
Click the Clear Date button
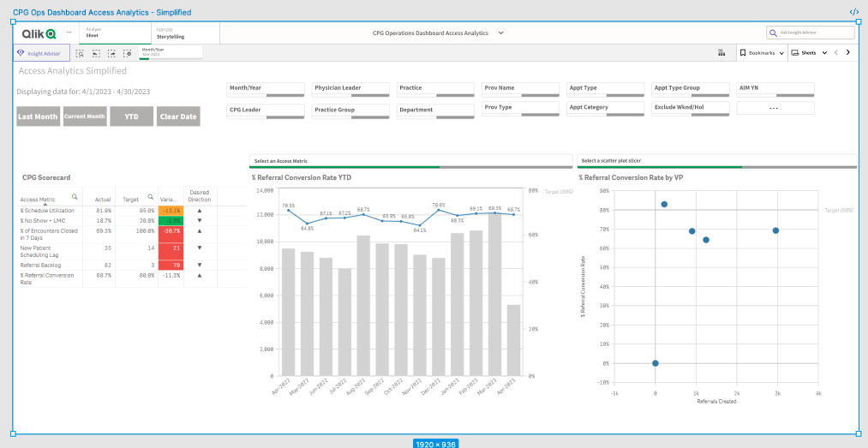177,116
